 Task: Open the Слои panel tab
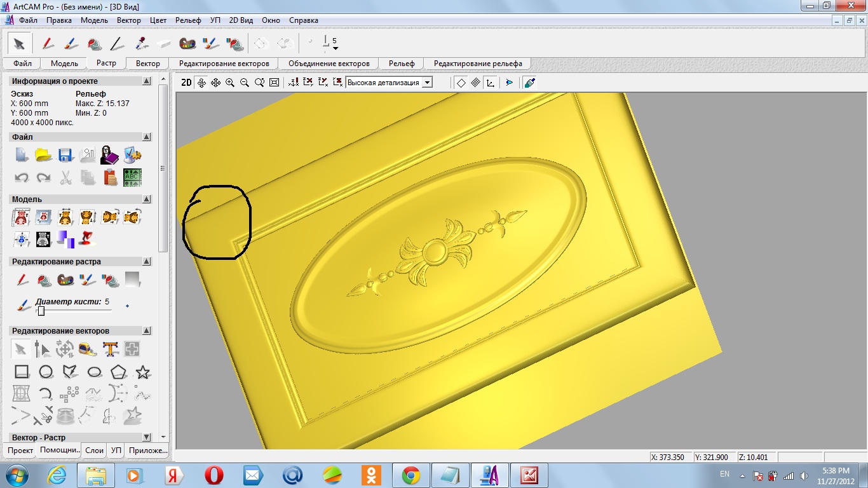(x=95, y=451)
